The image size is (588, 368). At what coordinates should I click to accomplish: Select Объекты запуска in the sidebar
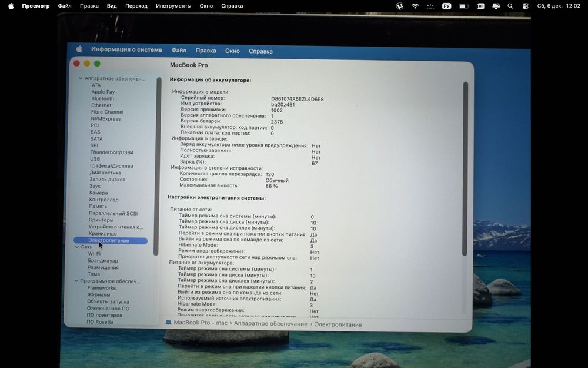(x=108, y=301)
